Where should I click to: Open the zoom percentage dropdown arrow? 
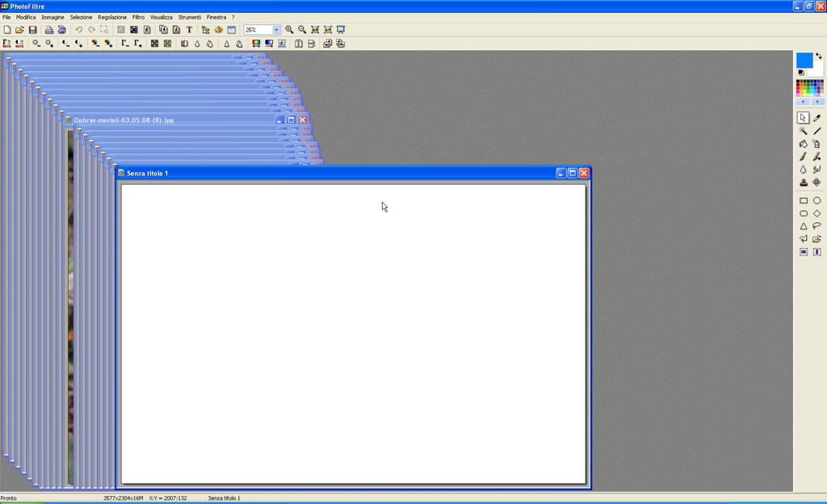point(276,30)
